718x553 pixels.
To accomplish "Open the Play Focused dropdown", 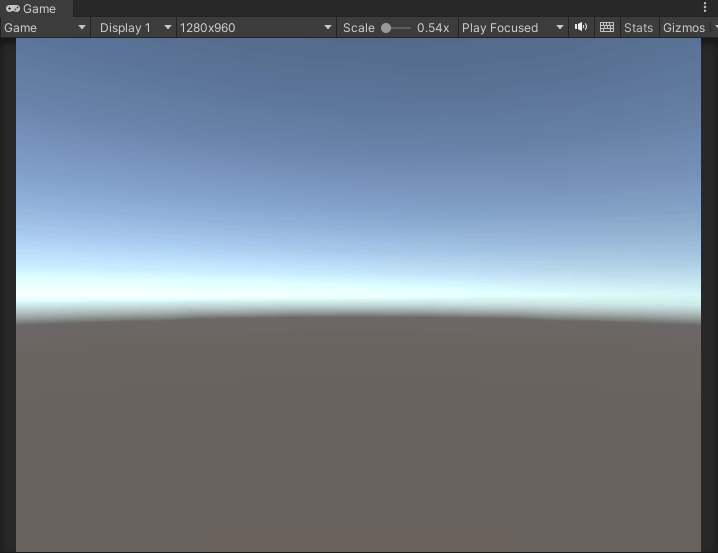I will click(x=513, y=28).
